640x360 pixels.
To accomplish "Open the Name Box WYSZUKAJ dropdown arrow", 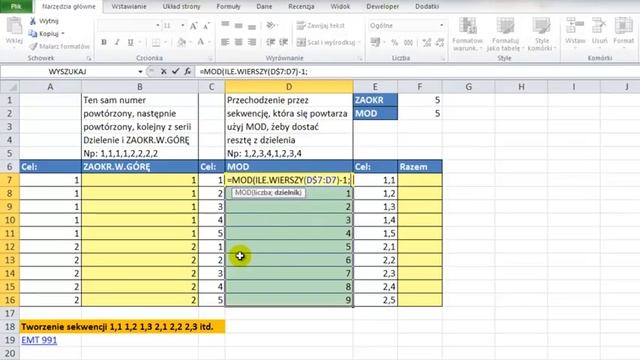I will pyautogui.click(x=140, y=71).
